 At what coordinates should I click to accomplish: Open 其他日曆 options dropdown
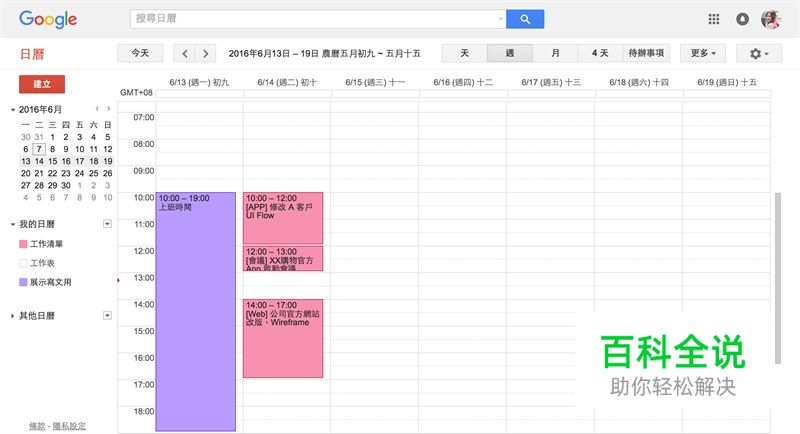107,316
